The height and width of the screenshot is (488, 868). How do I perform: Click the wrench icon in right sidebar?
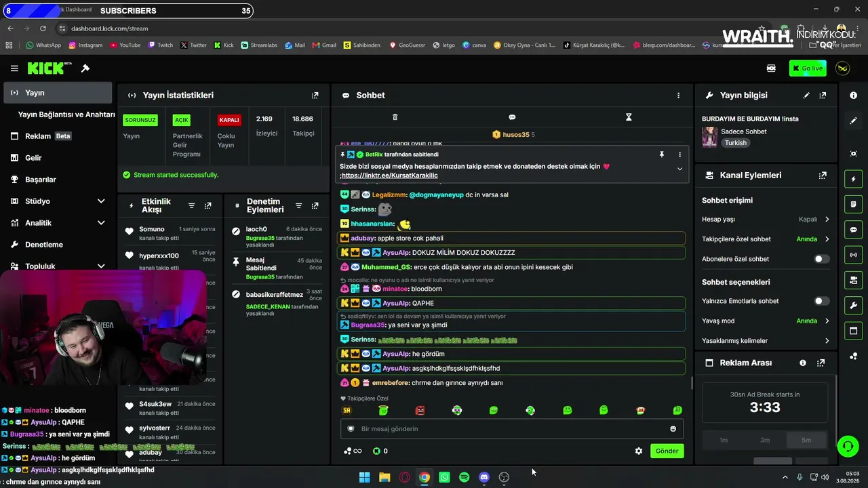pos(853,306)
